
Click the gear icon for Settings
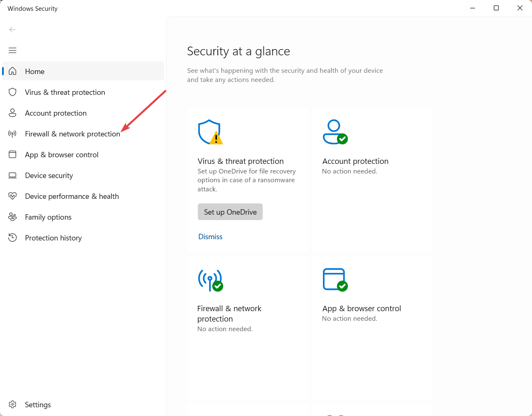[x=12, y=404]
